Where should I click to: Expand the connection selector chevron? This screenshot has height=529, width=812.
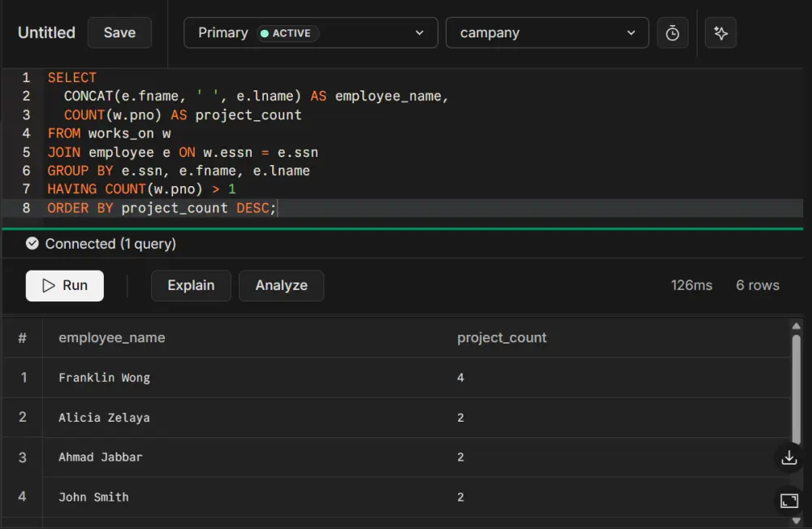click(421, 33)
